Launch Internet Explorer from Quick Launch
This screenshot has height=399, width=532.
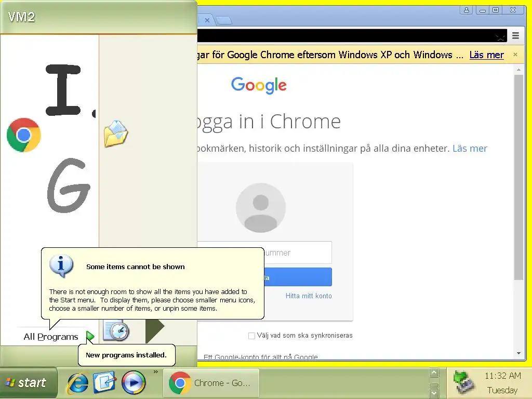[x=78, y=383]
